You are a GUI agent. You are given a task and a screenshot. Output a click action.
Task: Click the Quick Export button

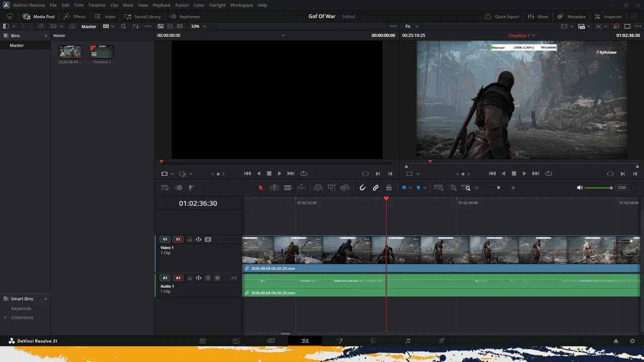502,17
